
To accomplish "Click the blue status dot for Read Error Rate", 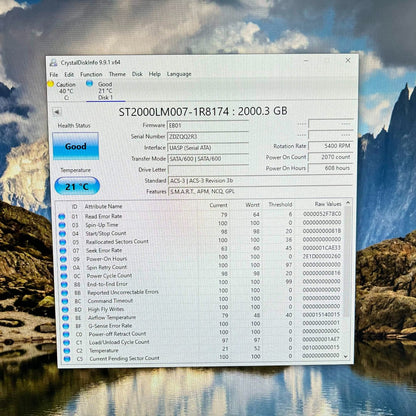I will (62, 216).
